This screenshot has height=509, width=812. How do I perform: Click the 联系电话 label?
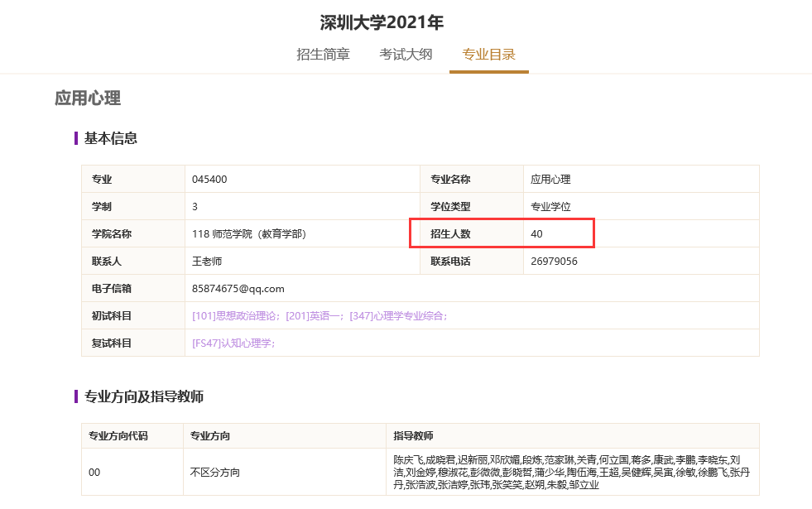click(450, 262)
